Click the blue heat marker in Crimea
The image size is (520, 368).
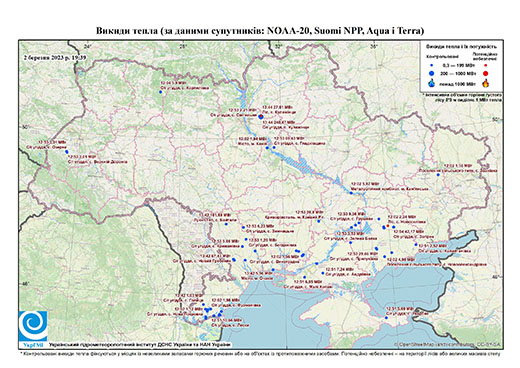[386, 318]
